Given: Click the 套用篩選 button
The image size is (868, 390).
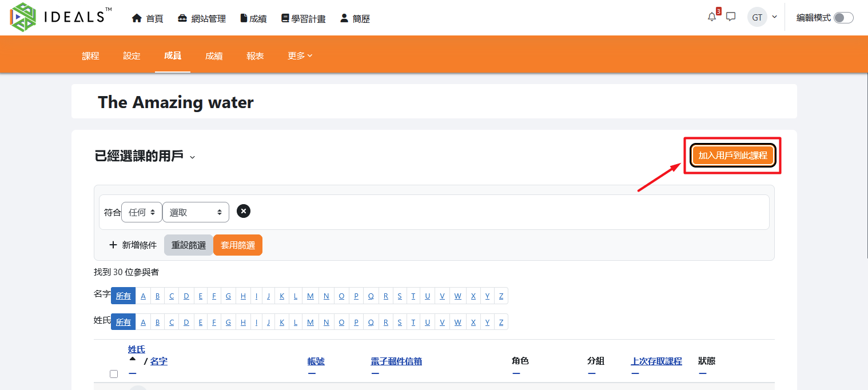Looking at the screenshot, I should [238, 245].
